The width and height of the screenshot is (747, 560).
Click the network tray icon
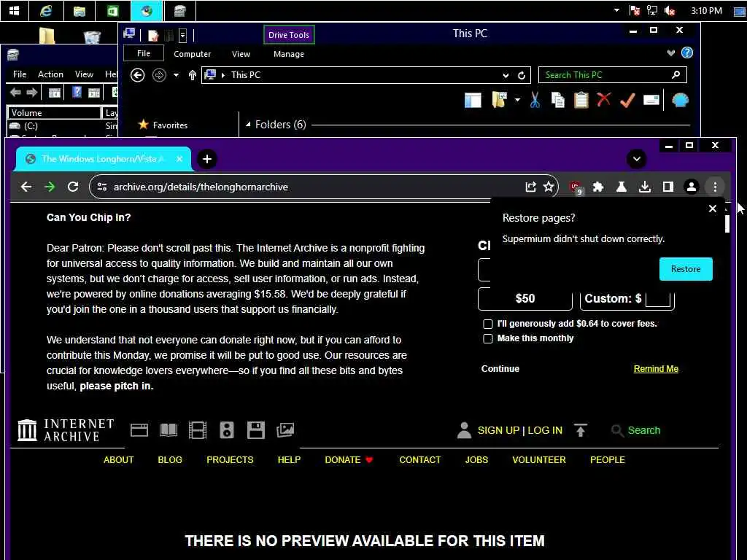point(651,10)
